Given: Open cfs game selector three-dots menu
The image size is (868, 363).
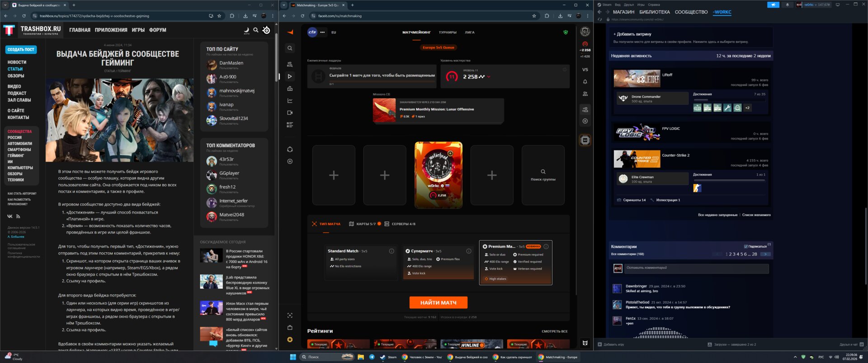Looking at the screenshot, I should point(322,33).
